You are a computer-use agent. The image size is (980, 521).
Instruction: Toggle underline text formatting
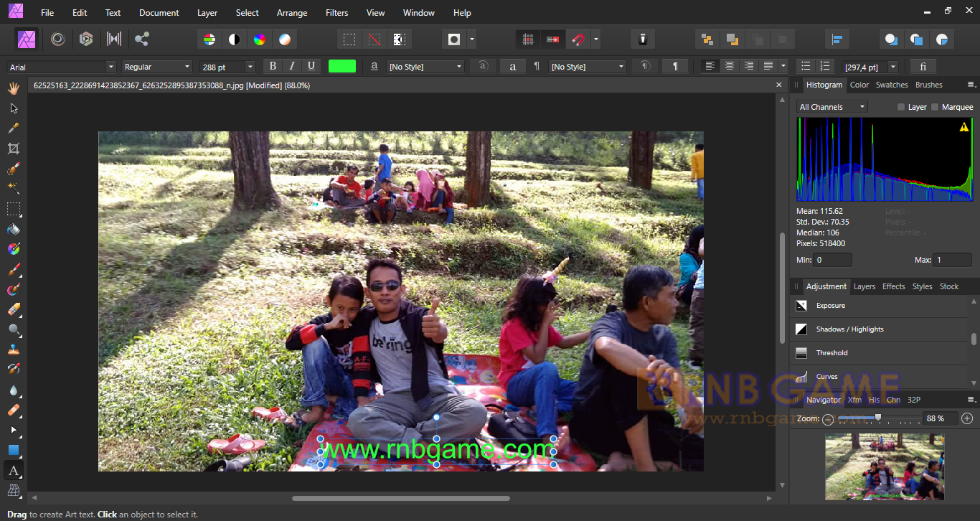[311, 66]
